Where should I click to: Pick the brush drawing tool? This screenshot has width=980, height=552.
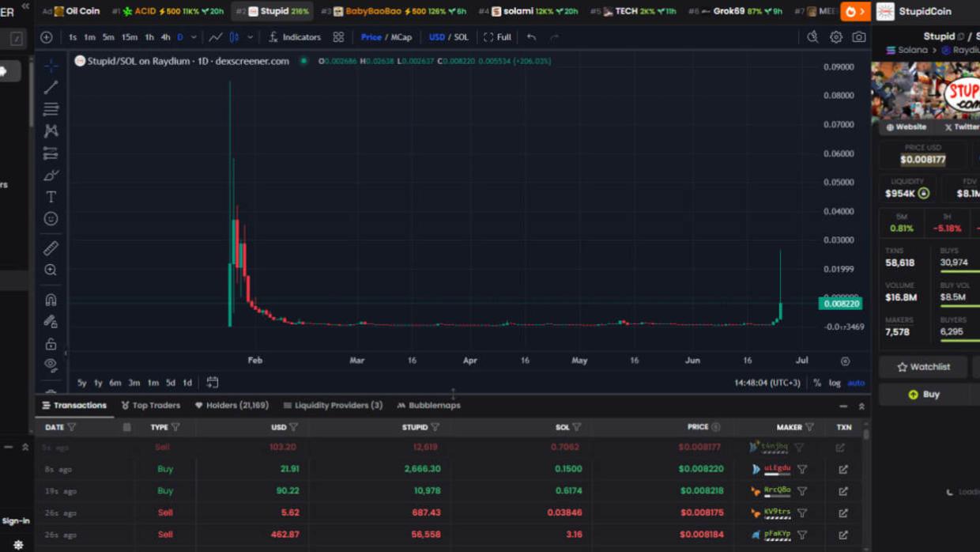click(x=51, y=175)
